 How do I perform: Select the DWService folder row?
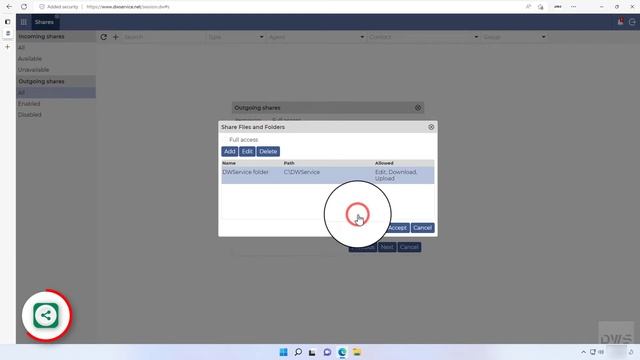[328, 175]
